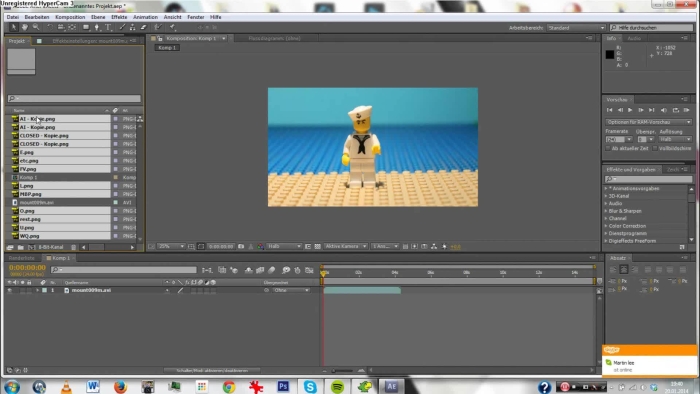
Task: Open composition flowchart icon in viewer footer
Action: coord(434,246)
